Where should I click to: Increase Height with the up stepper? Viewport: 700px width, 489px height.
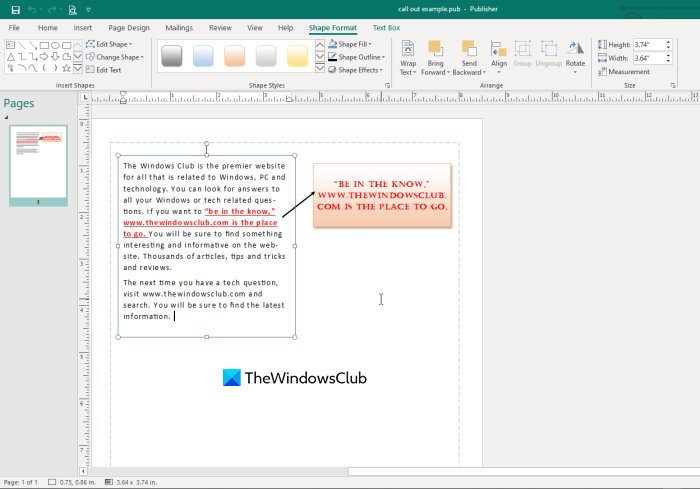point(668,42)
